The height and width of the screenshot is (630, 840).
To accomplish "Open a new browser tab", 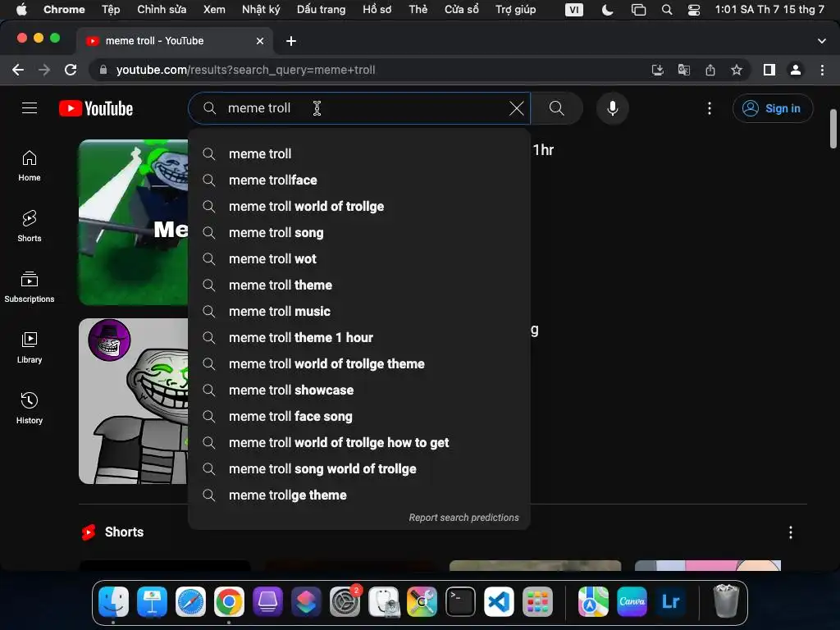I will (x=291, y=41).
